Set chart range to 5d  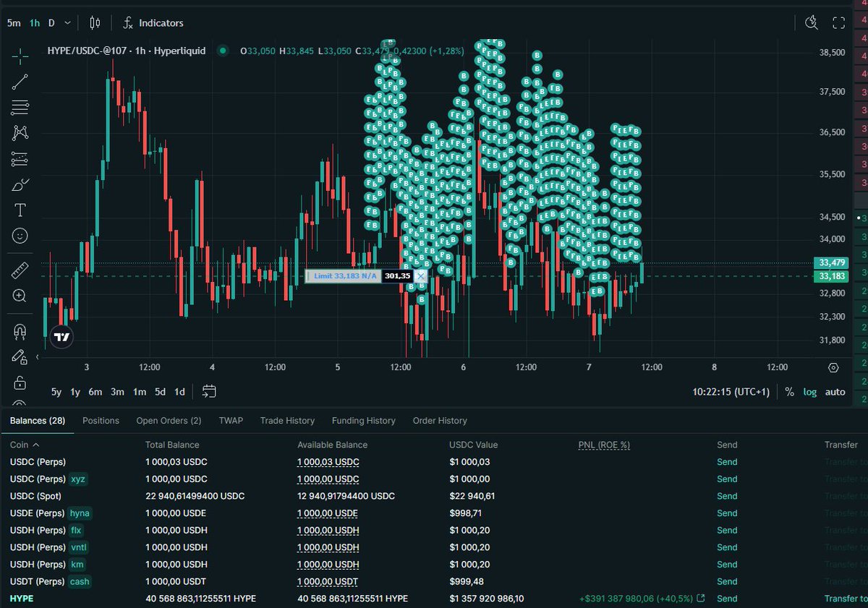(x=161, y=392)
